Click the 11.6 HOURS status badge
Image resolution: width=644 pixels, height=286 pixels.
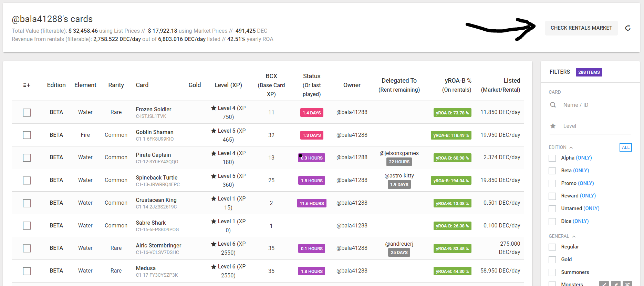[312, 203]
